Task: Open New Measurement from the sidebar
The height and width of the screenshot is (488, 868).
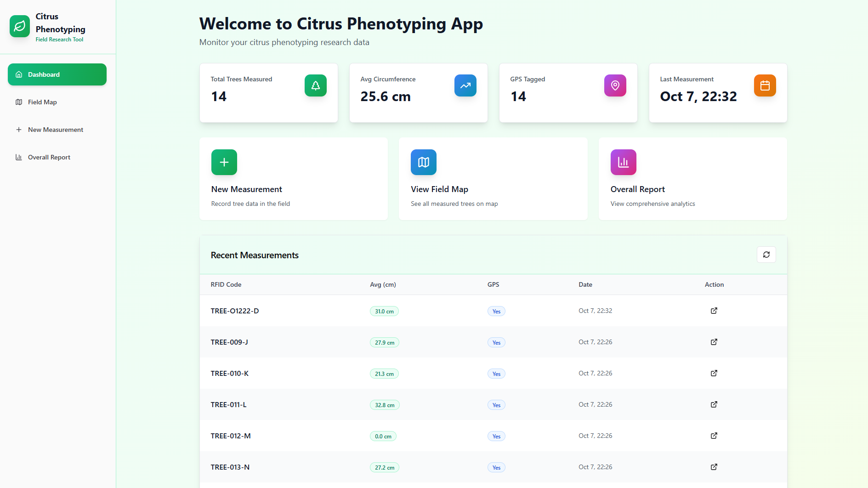Action: tap(57, 130)
